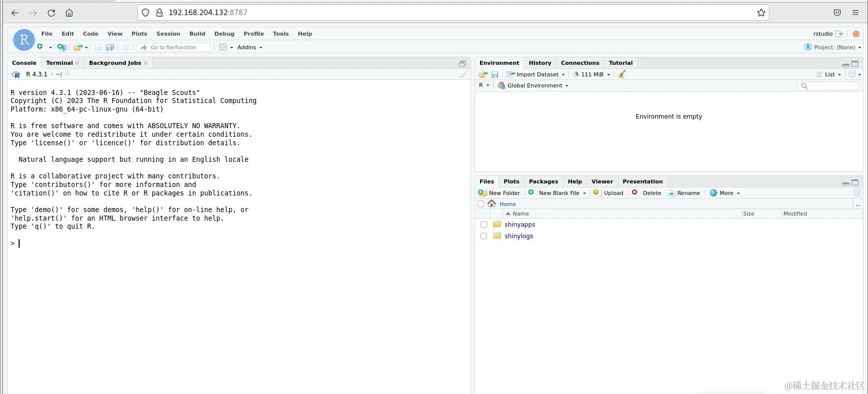Click the Save all documents icon

(110, 47)
